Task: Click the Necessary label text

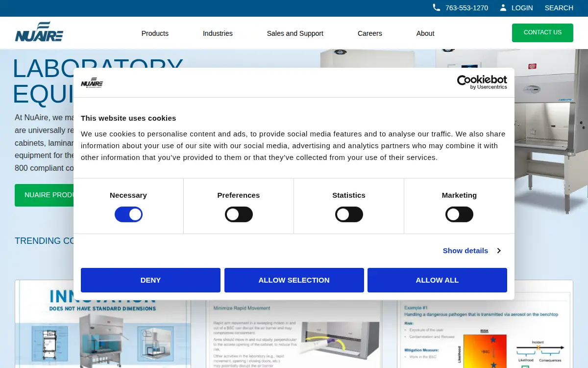Action: [128, 195]
